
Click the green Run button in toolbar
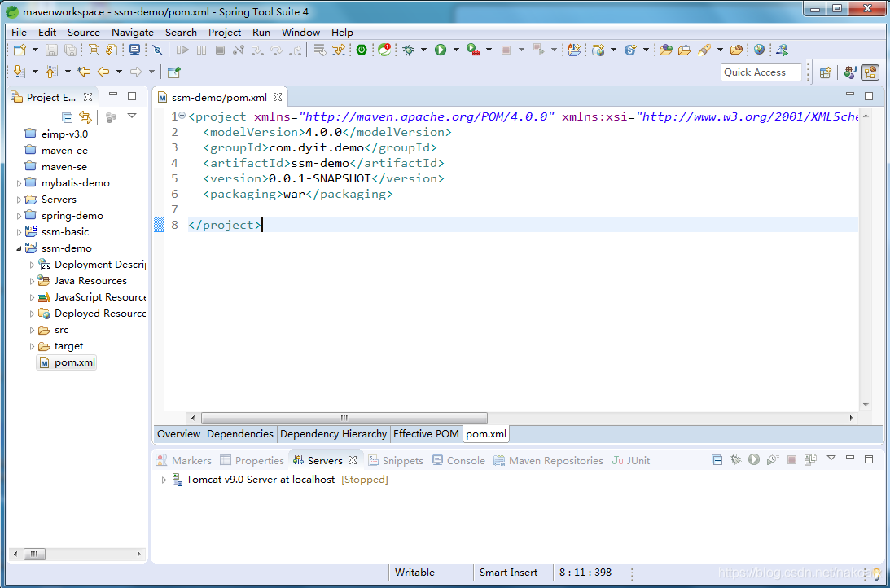click(441, 50)
